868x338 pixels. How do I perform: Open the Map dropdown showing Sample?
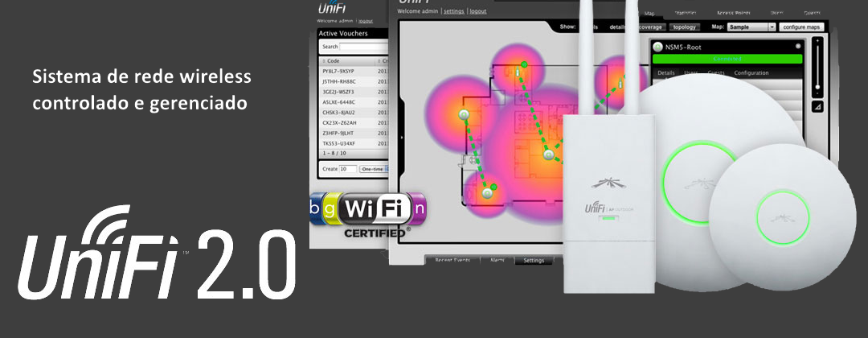(x=751, y=27)
